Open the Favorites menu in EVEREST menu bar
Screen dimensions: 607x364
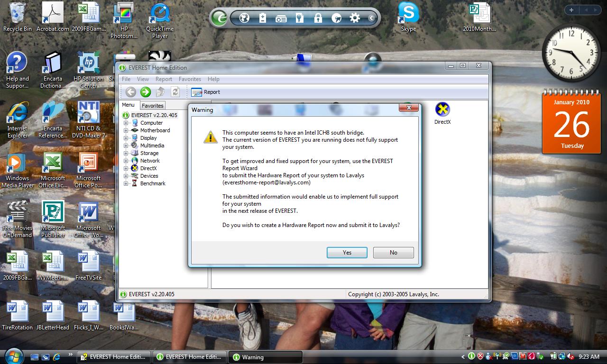[190, 79]
